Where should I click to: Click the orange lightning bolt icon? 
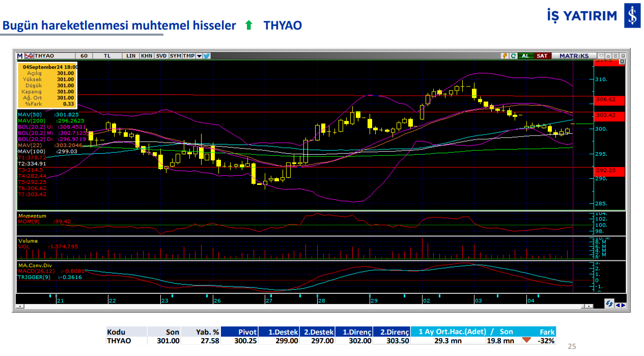pos(505,56)
